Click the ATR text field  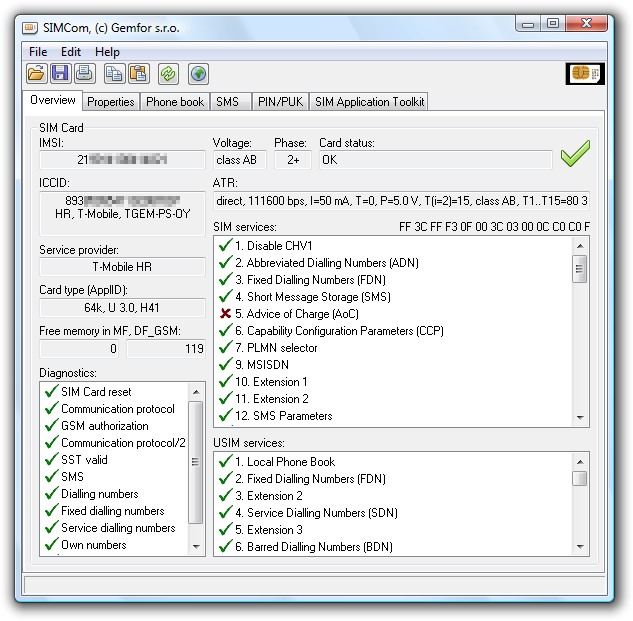(x=400, y=201)
